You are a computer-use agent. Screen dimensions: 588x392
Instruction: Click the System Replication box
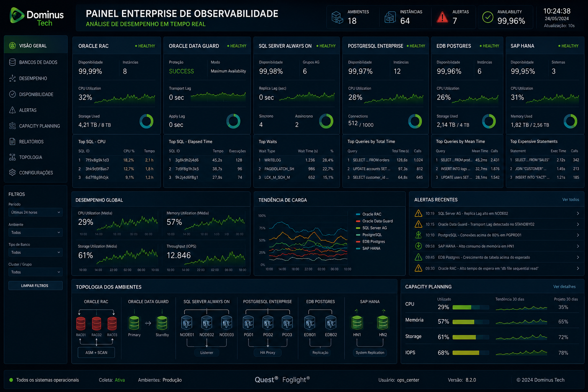click(370, 353)
